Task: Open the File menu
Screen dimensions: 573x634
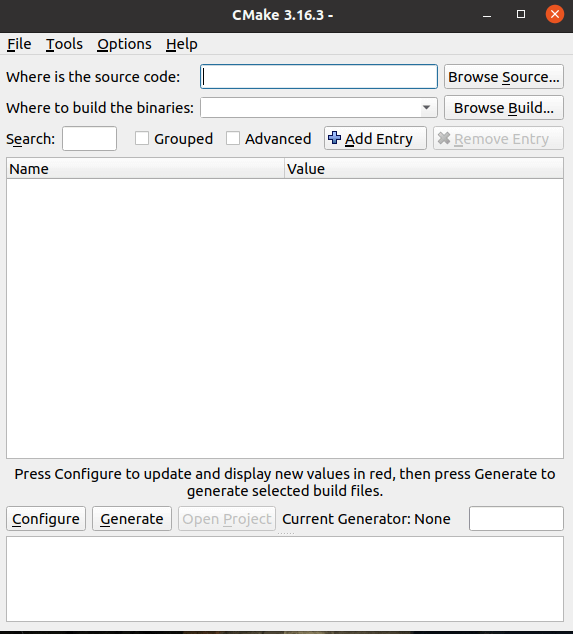Action: pyautogui.click(x=19, y=44)
